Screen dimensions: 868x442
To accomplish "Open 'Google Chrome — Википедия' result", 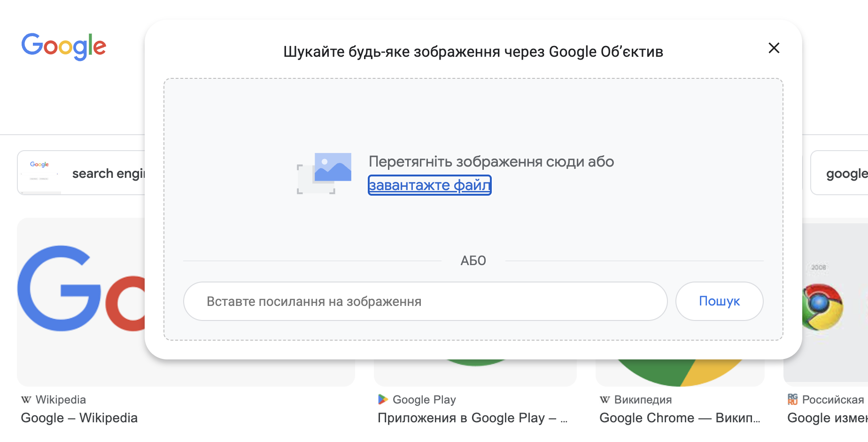I will pyautogui.click(x=680, y=418).
